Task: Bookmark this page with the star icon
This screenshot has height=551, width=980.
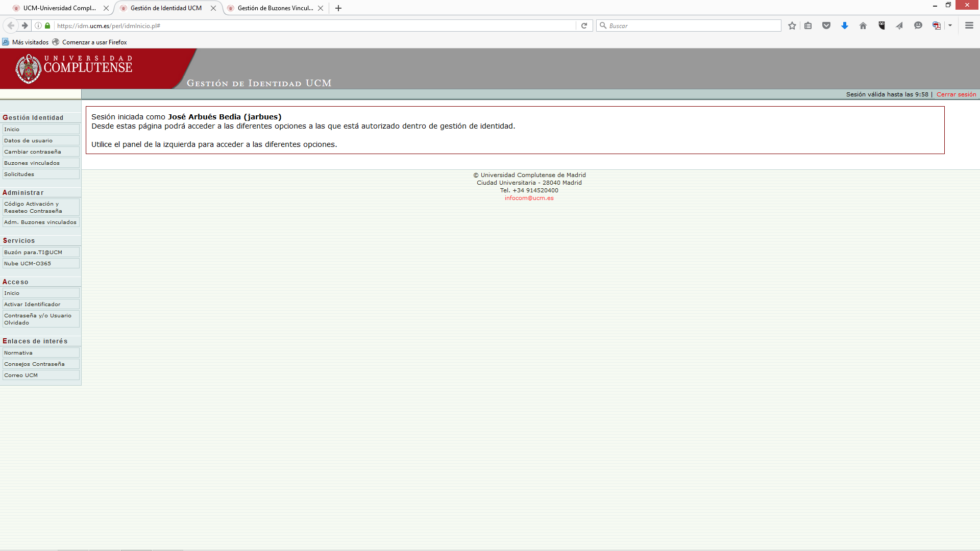Action: (792, 26)
